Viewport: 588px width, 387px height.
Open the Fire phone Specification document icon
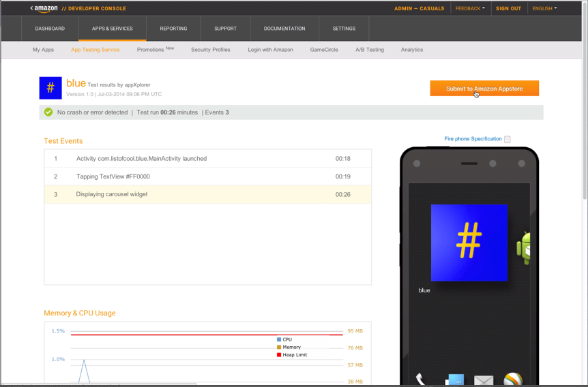[x=508, y=140]
